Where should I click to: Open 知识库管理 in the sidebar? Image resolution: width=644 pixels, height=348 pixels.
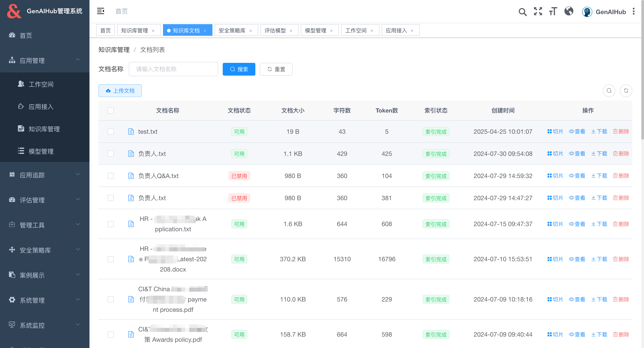tap(44, 129)
